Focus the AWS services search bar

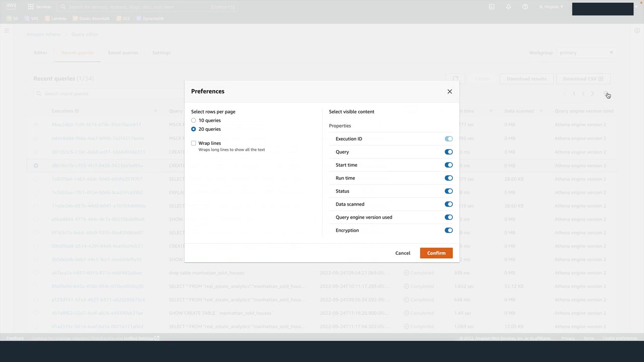click(x=147, y=7)
